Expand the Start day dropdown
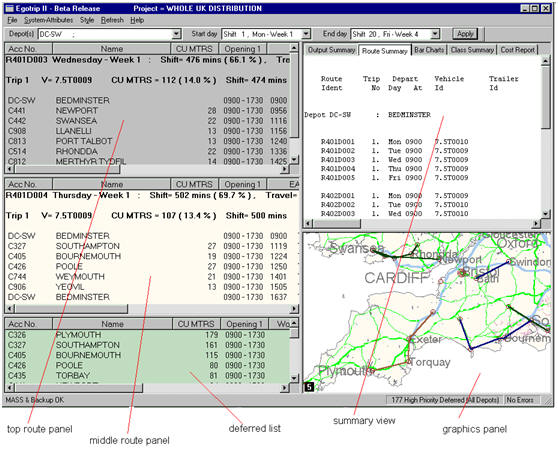Image resolution: width=558 pixels, height=450 pixels. 306,34
